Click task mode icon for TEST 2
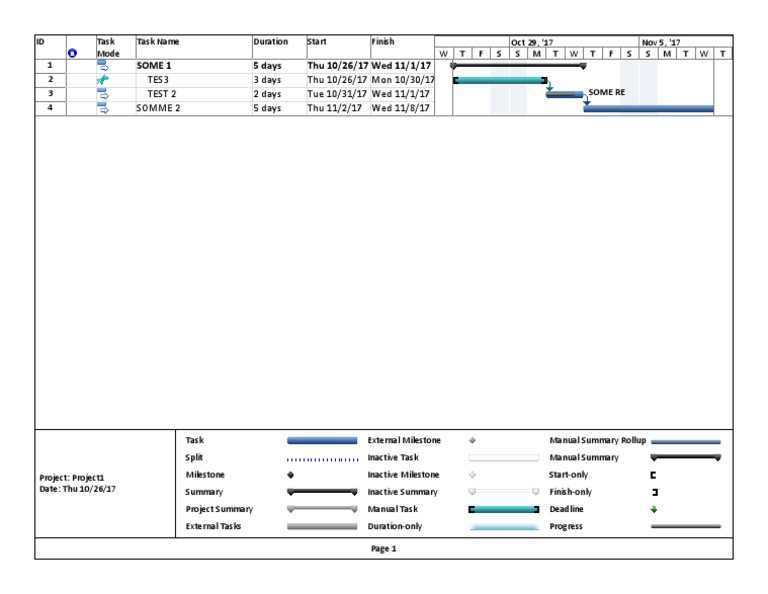Screen dimensions: 768x594 tap(102, 94)
